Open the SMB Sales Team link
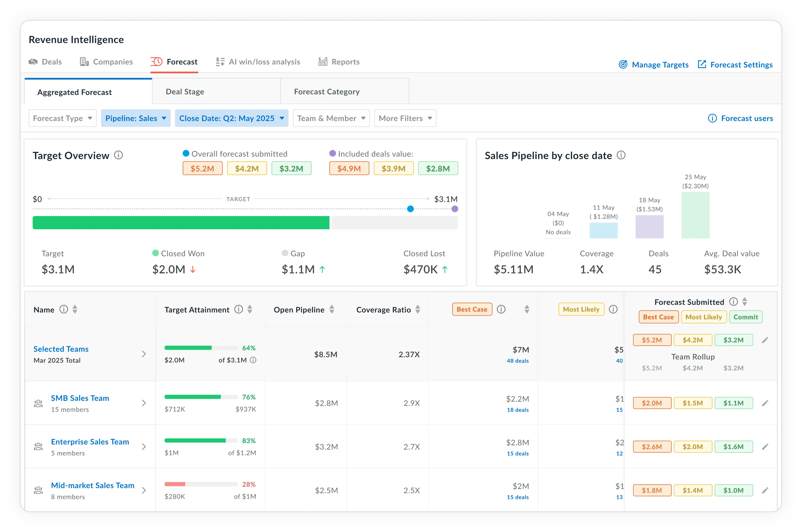Image resolution: width=802 pixels, height=532 pixels. [x=80, y=398]
